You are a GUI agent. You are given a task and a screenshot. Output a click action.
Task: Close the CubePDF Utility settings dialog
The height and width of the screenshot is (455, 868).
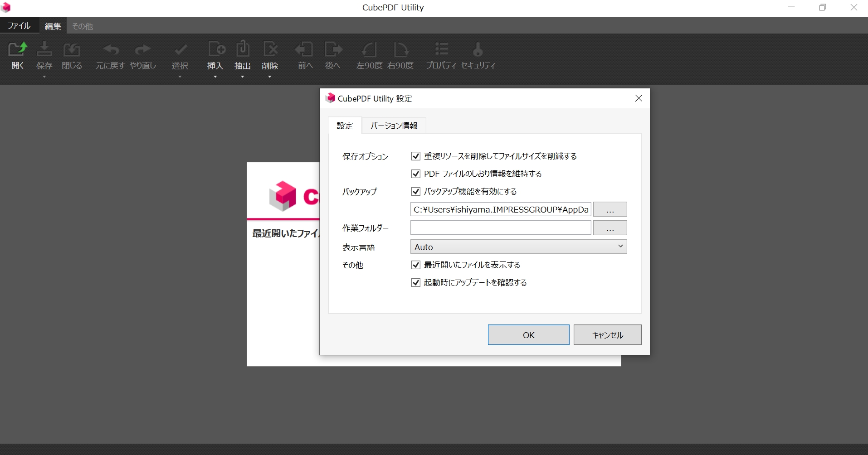[639, 98]
